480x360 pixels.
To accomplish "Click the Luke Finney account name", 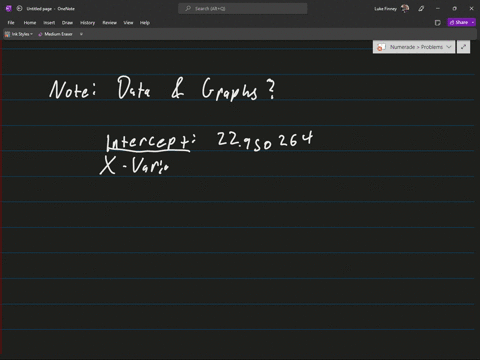I will 385,9.
